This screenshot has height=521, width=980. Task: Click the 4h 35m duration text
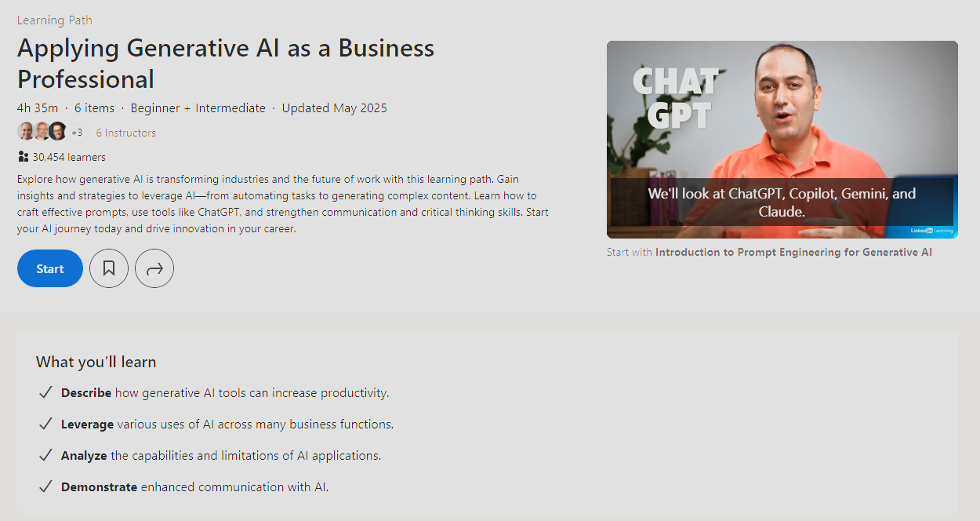coord(38,108)
